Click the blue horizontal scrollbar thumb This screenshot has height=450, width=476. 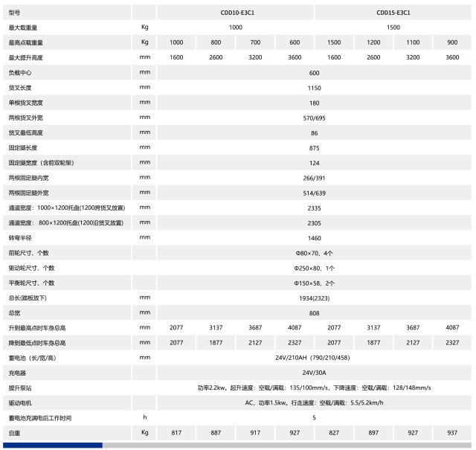point(53,445)
